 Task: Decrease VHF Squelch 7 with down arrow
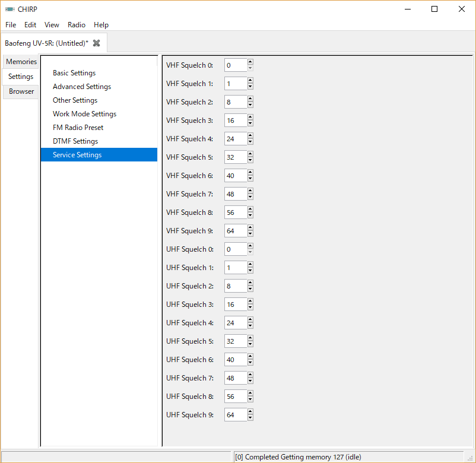(x=250, y=197)
